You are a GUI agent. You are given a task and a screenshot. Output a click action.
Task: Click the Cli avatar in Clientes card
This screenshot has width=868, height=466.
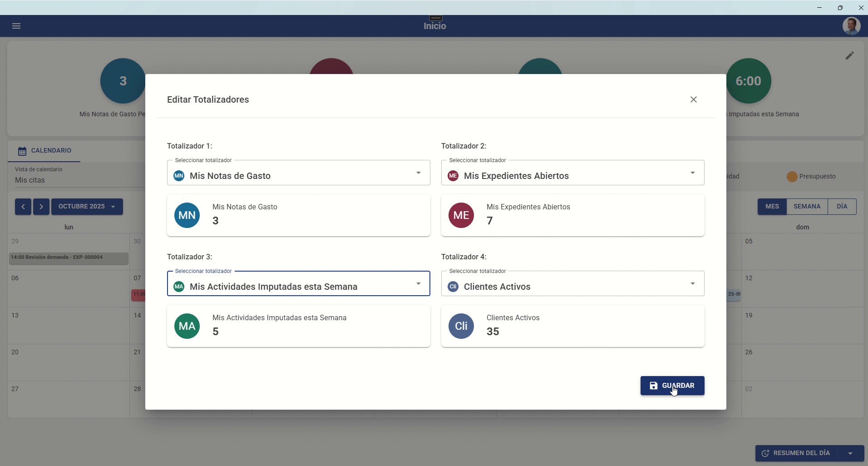pos(461,326)
